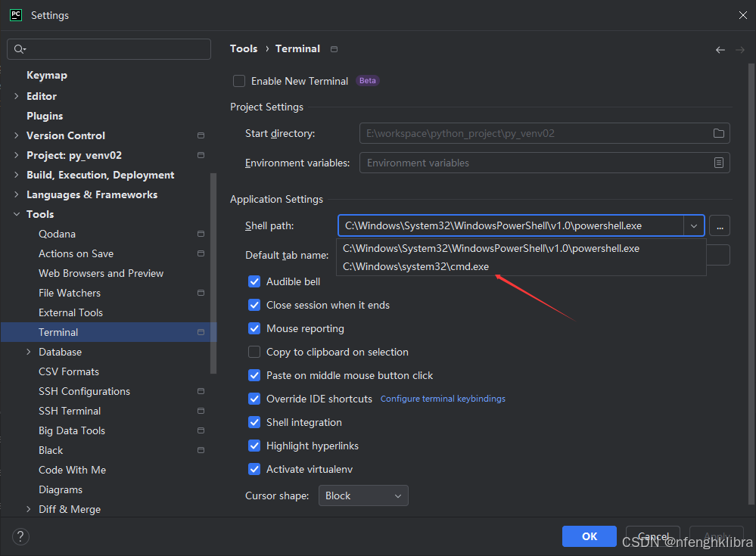
Task: Open help with the question mark
Action: pos(20,536)
